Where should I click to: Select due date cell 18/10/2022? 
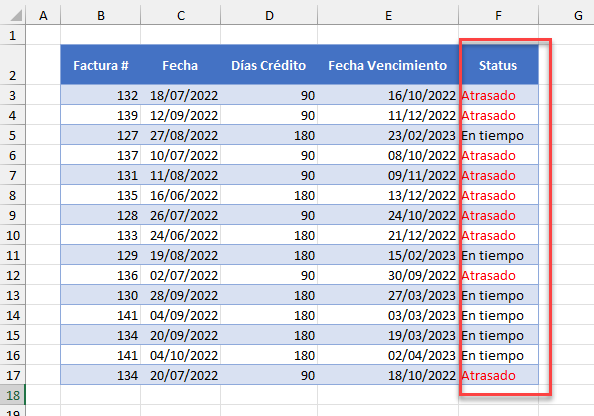pos(388,375)
